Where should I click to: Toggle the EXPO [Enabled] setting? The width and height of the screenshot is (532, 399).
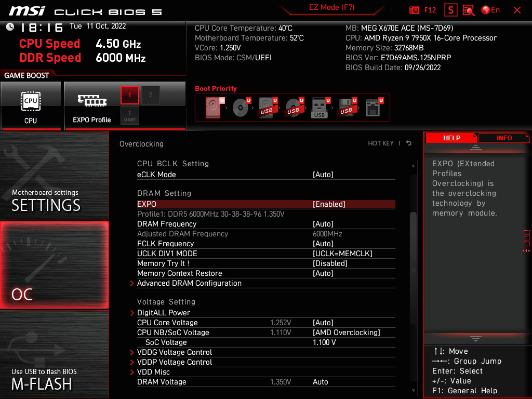coord(266,204)
